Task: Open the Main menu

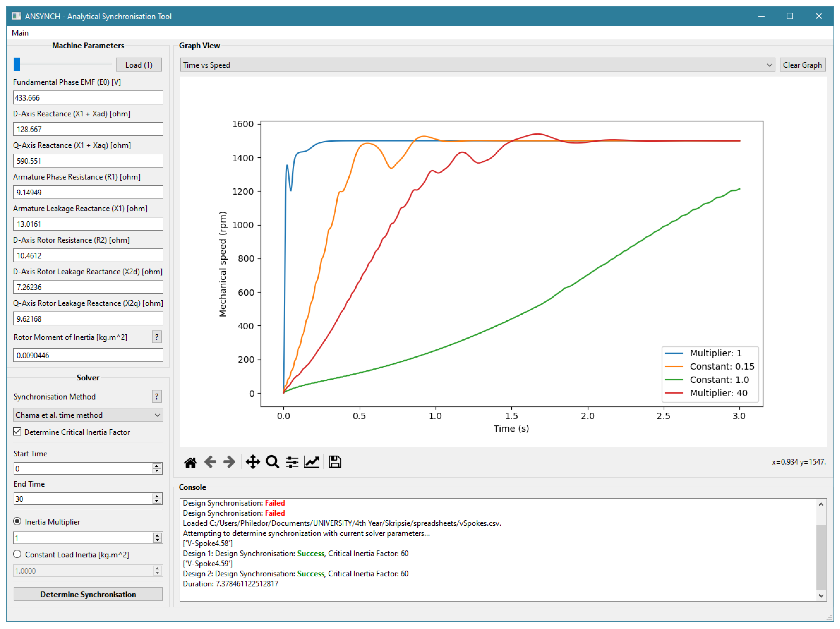Action: click(20, 33)
